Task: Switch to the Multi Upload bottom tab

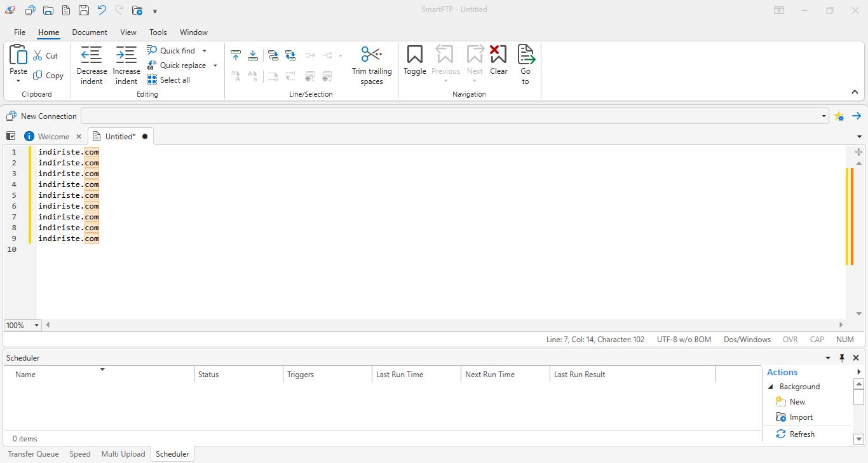Action: [x=123, y=454]
